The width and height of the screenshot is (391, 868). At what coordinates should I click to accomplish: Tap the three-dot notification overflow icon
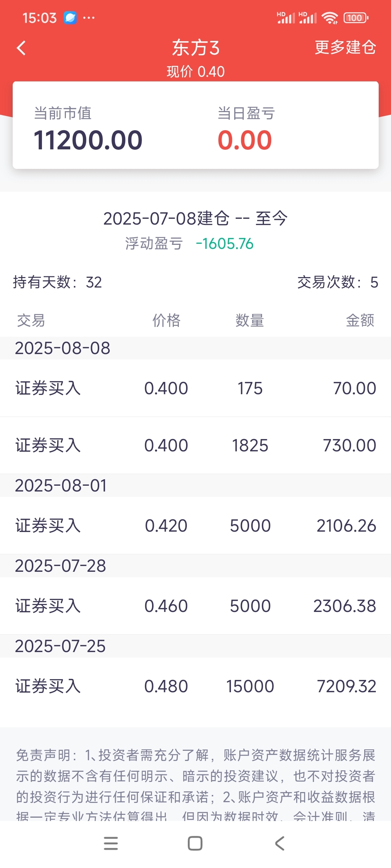point(89,18)
